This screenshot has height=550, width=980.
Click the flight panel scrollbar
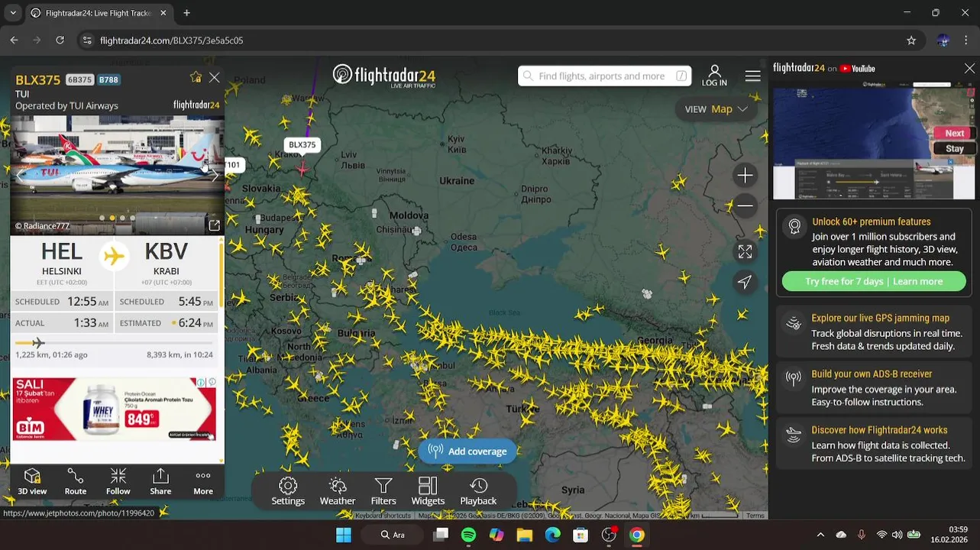[x=222, y=275]
